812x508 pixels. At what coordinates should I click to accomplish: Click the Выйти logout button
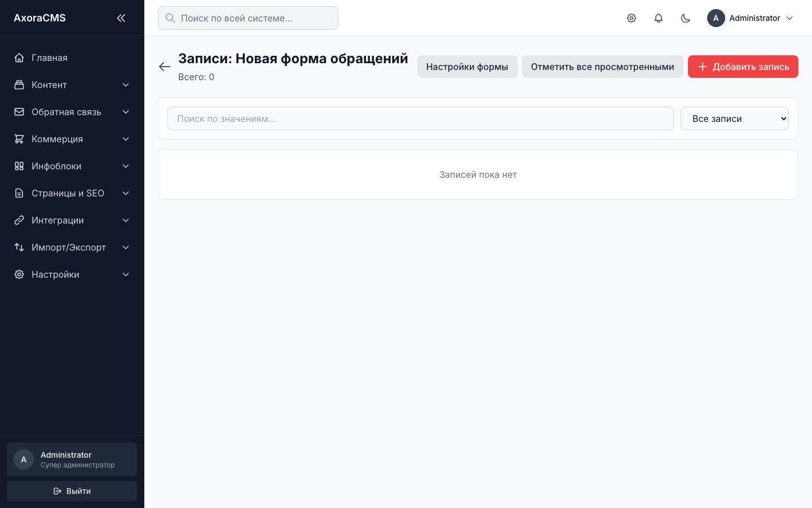72,491
